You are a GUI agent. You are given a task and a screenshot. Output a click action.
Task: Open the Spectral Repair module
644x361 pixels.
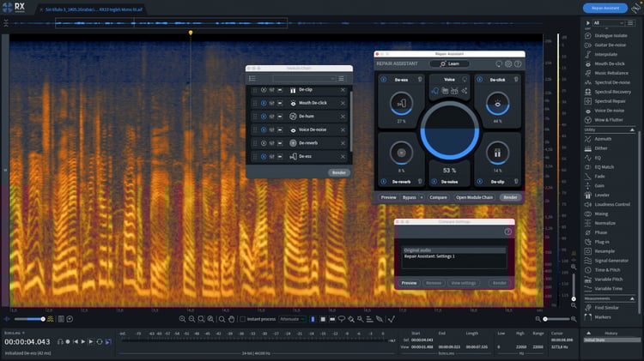click(x=606, y=101)
